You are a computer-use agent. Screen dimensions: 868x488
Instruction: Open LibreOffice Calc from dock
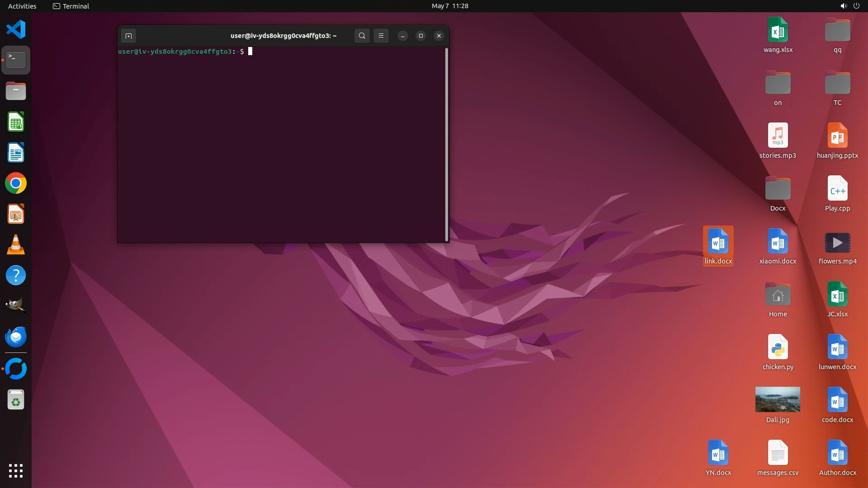pos(16,122)
